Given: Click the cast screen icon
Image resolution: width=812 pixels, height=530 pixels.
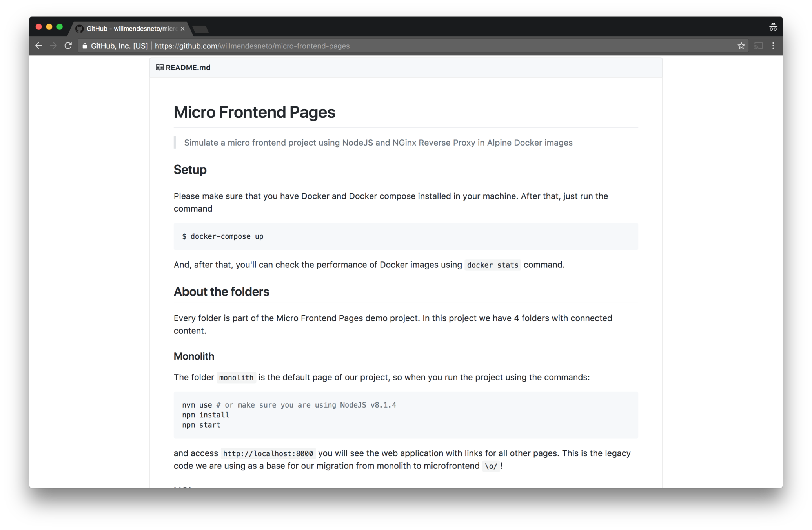Looking at the screenshot, I should tap(758, 46).
